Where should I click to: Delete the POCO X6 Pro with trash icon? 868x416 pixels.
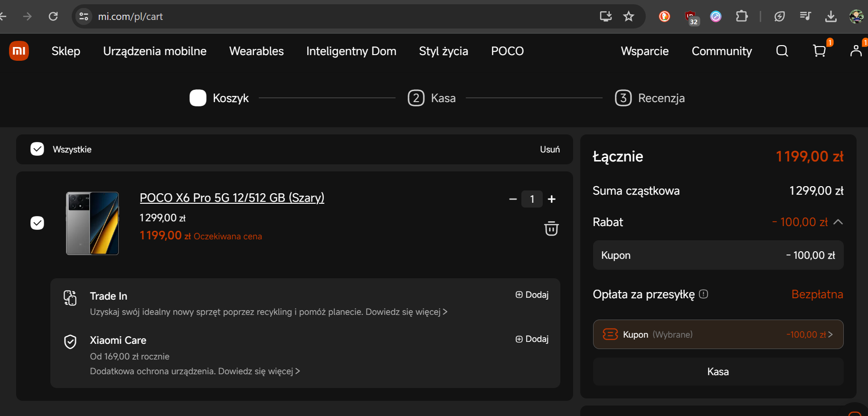551,228
